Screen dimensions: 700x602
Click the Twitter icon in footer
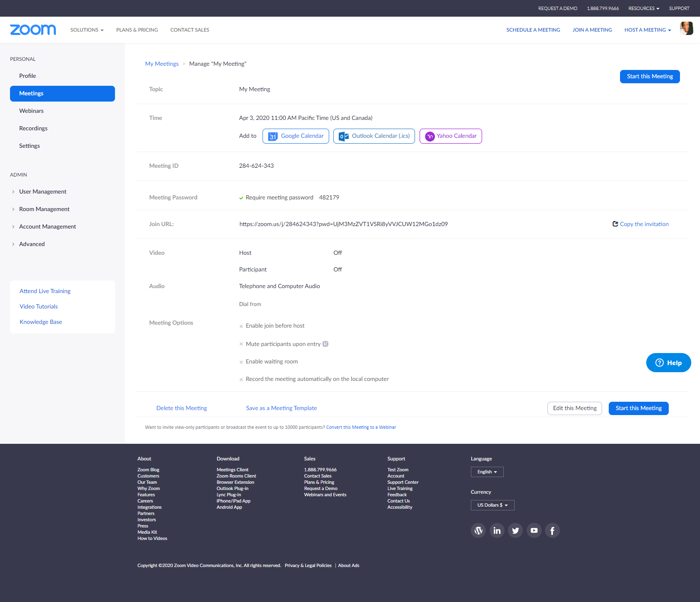[x=515, y=530]
